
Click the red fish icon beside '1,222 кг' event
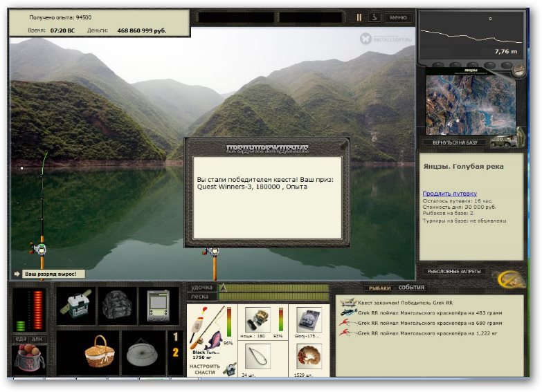click(347, 333)
